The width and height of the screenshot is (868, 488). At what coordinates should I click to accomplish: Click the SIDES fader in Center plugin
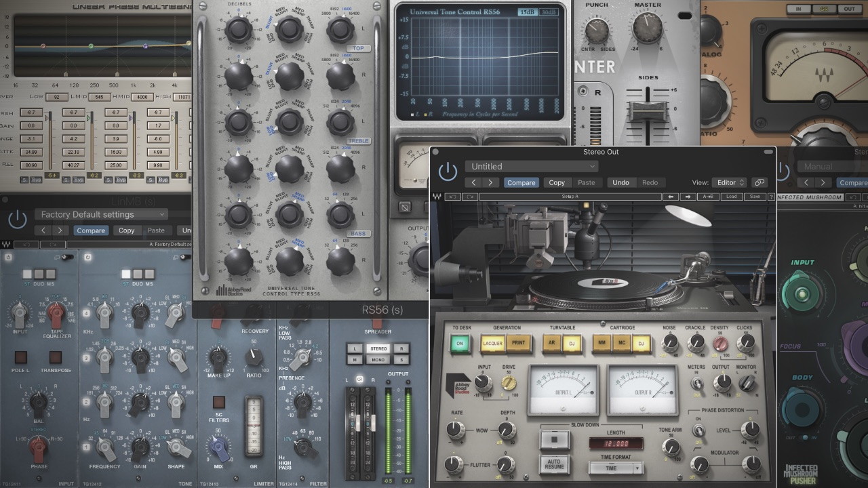(648, 111)
